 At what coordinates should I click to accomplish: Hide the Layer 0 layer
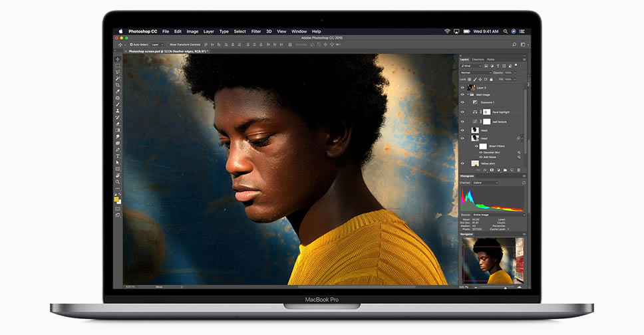[462, 87]
